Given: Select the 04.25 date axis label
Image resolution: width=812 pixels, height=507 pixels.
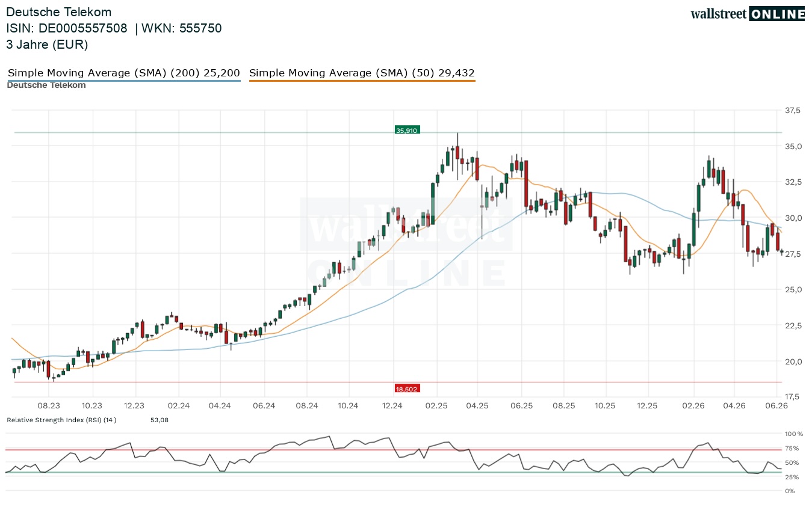Looking at the screenshot, I should click(477, 406).
